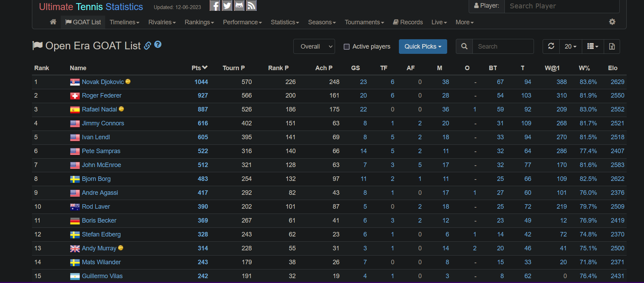Click Serbia flag next to Novak Djokovic
644x283 pixels.
point(75,82)
